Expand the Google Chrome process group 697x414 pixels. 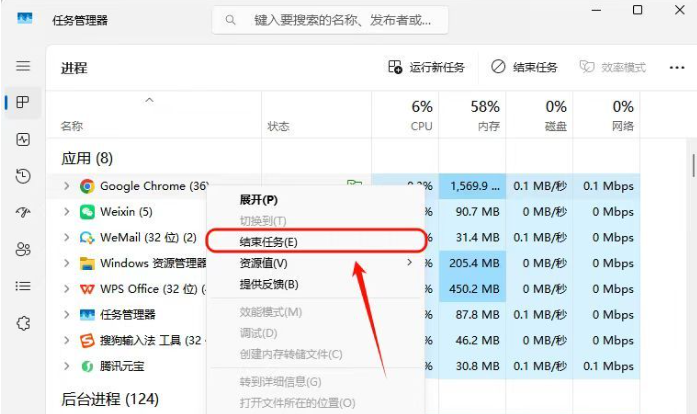[67, 186]
